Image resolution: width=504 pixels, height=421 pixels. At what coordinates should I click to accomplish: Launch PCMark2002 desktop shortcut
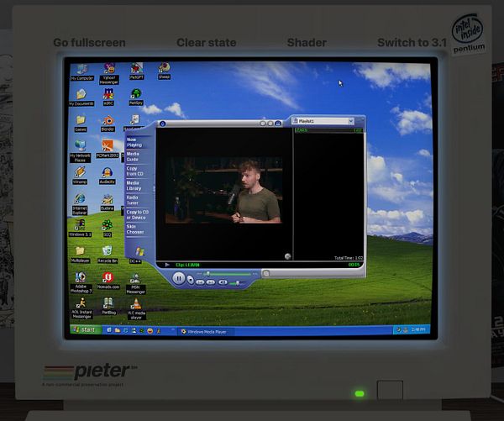coord(108,149)
